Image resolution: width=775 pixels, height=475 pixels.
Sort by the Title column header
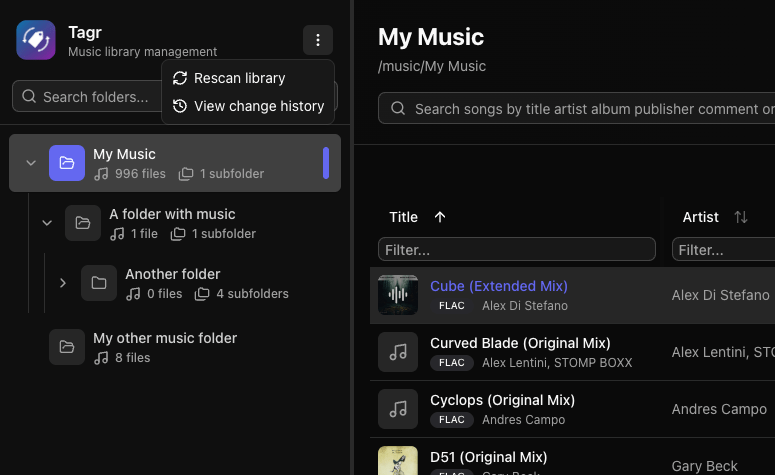click(x=404, y=217)
